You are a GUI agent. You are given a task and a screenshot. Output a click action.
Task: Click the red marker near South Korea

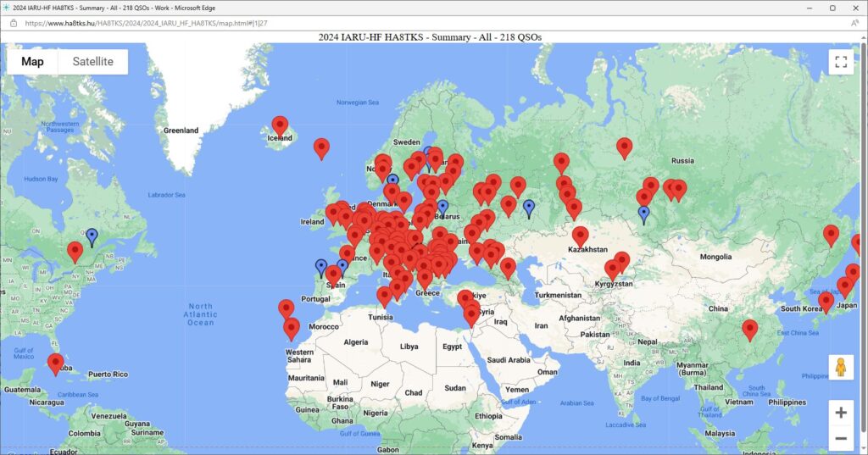[x=826, y=301]
